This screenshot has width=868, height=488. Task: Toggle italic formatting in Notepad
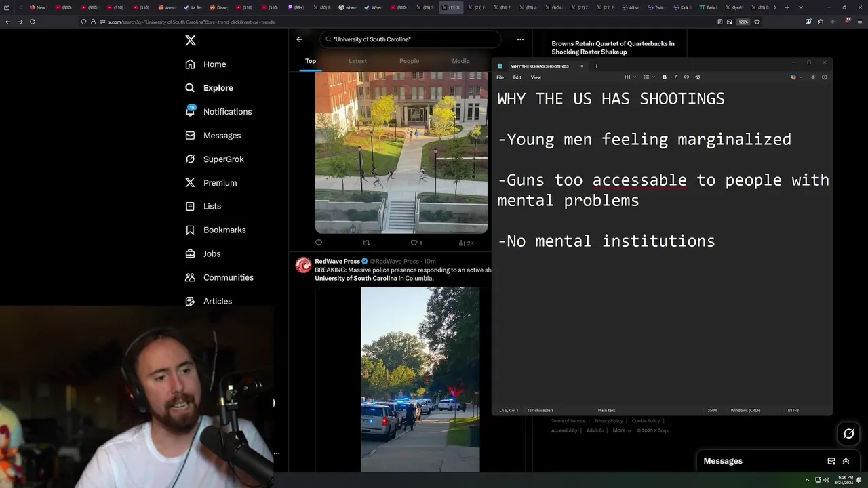click(675, 77)
